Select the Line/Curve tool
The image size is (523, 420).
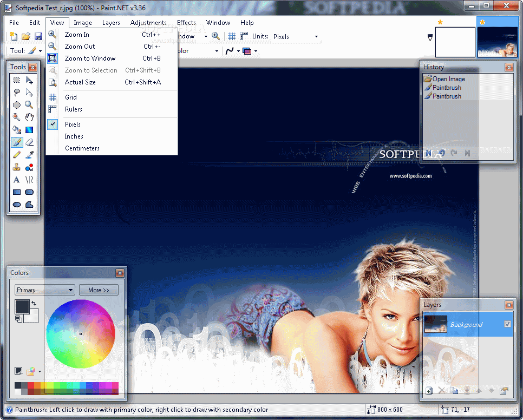29,180
